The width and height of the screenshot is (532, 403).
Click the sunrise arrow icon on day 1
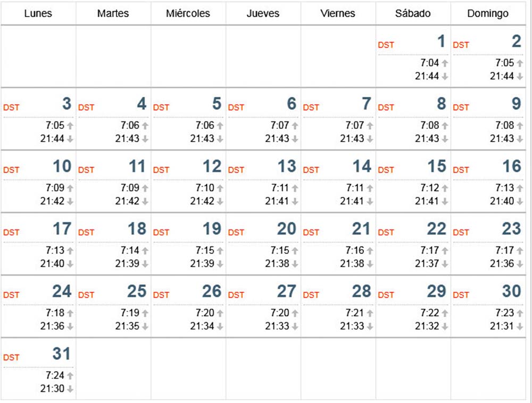coord(445,63)
